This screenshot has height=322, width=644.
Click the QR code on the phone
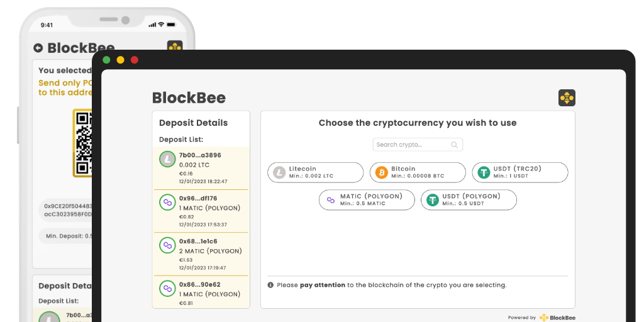[82, 143]
